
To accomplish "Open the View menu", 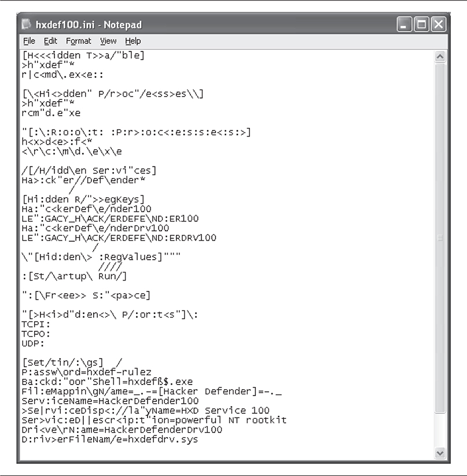I will click(108, 41).
